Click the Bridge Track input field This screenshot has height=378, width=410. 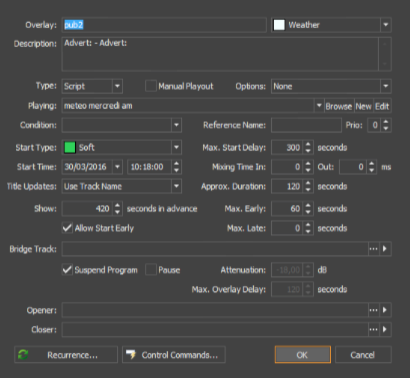click(215, 249)
